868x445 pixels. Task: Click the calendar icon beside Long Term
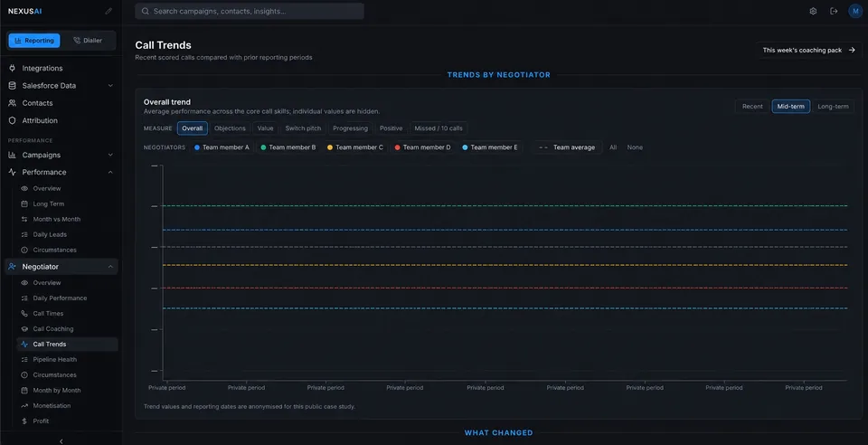24,204
